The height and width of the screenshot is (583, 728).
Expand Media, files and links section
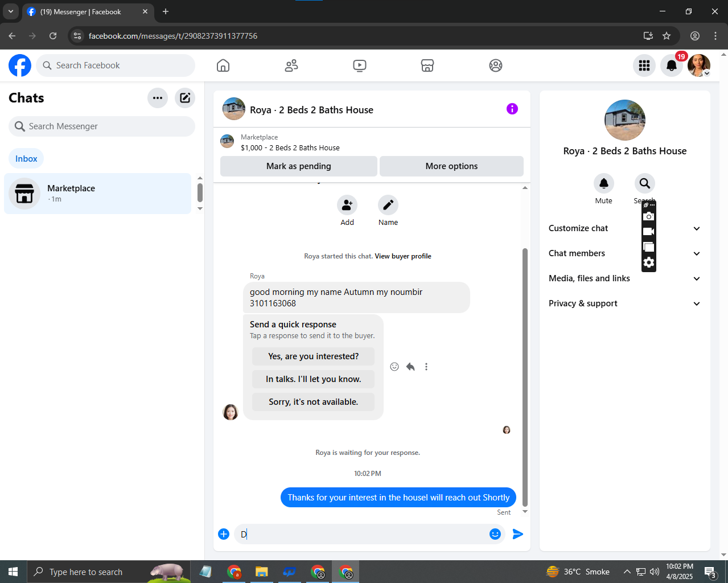624,278
